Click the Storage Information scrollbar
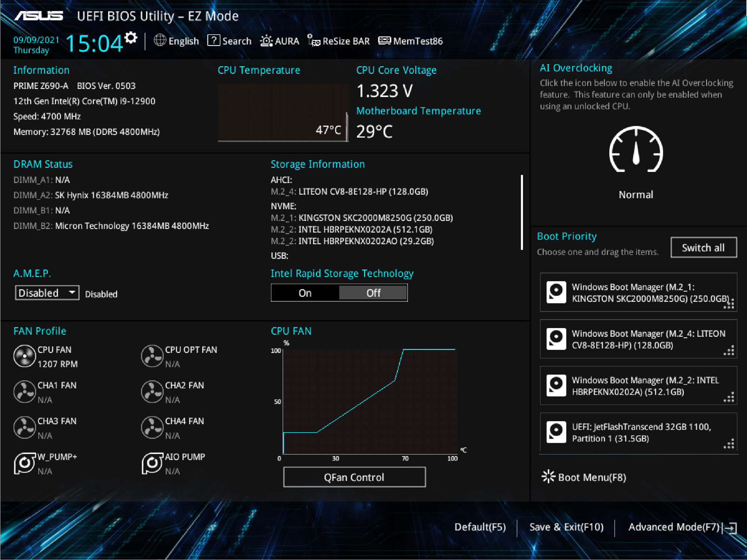 point(522,212)
